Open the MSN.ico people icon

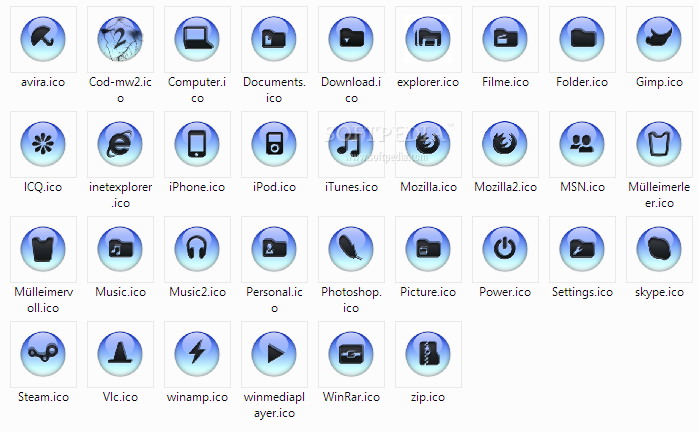pyautogui.click(x=582, y=144)
